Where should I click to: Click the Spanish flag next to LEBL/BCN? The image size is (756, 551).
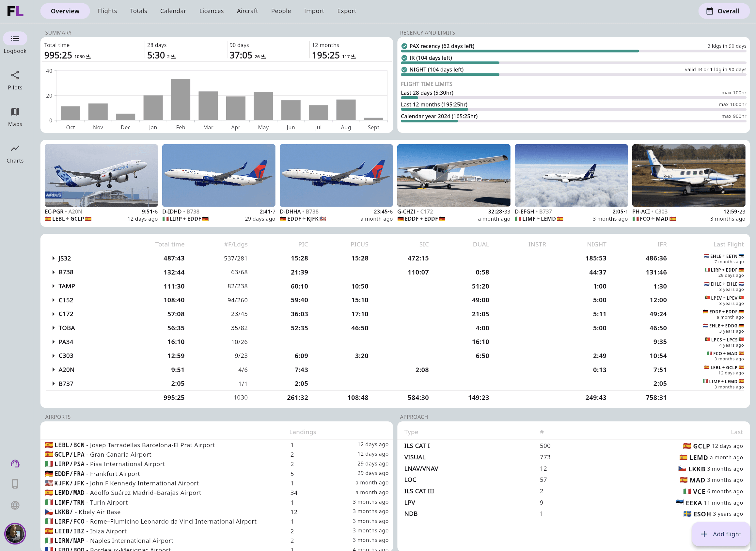tap(49, 445)
